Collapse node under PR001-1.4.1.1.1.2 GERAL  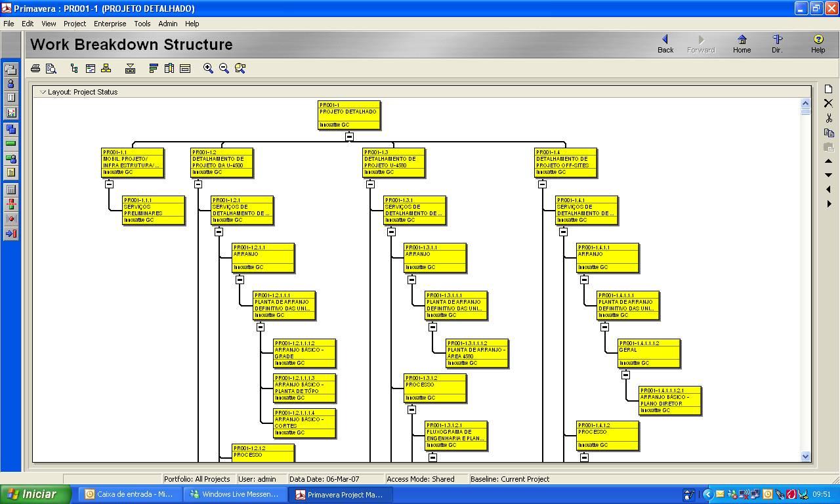click(x=625, y=375)
